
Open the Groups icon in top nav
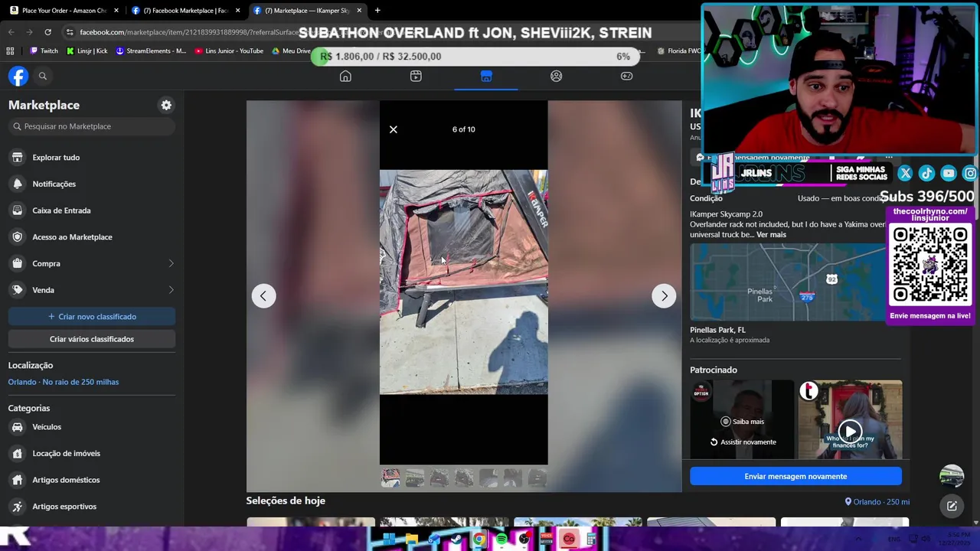(557, 76)
